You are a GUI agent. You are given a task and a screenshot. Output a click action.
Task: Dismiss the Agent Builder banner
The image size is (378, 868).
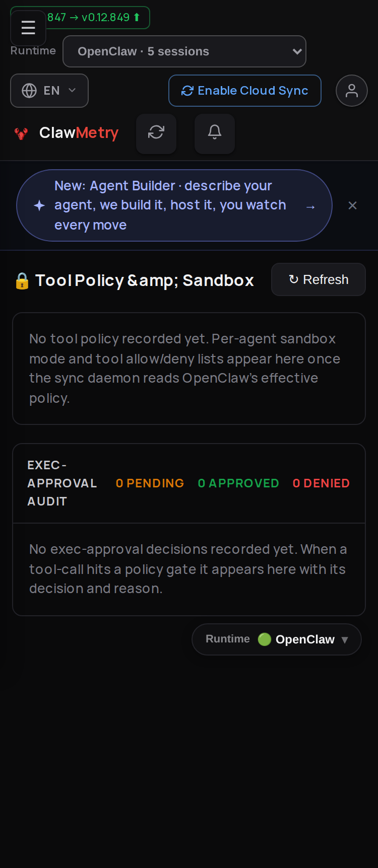pyautogui.click(x=353, y=205)
